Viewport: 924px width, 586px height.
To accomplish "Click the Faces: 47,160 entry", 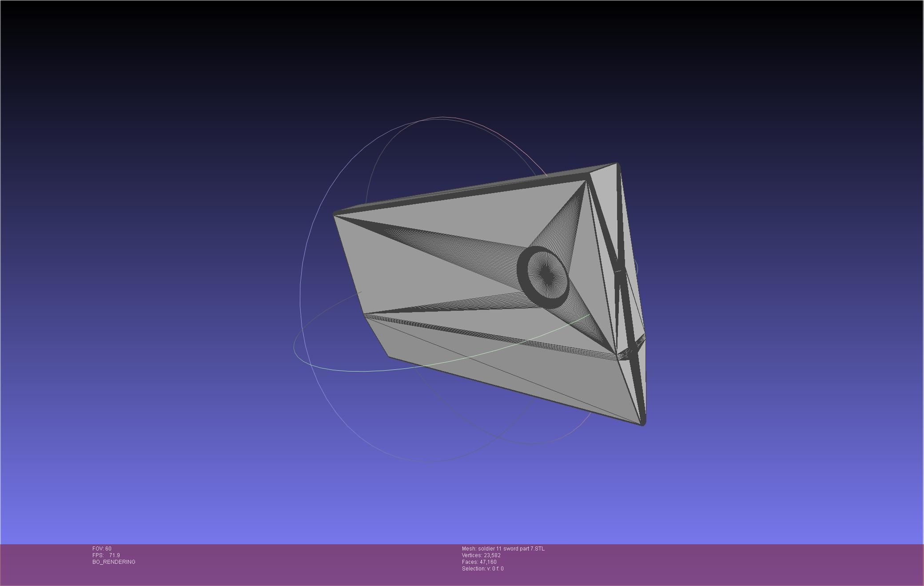I will [x=479, y=562].
